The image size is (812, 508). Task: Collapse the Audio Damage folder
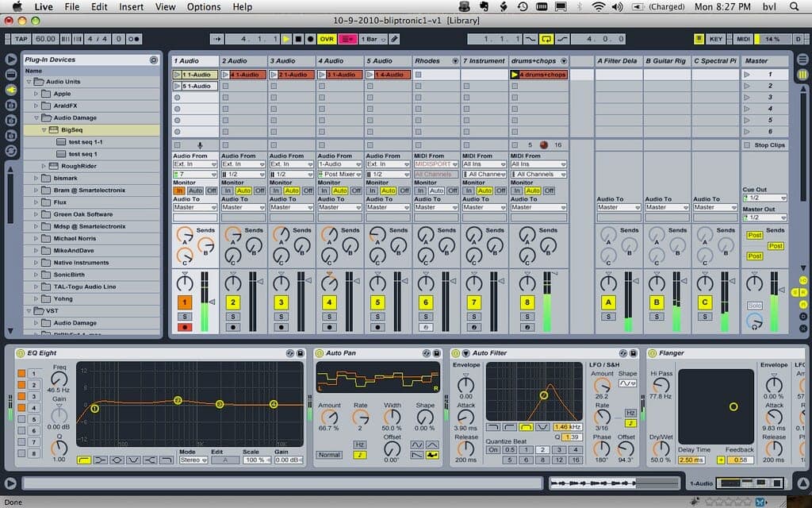36,117
